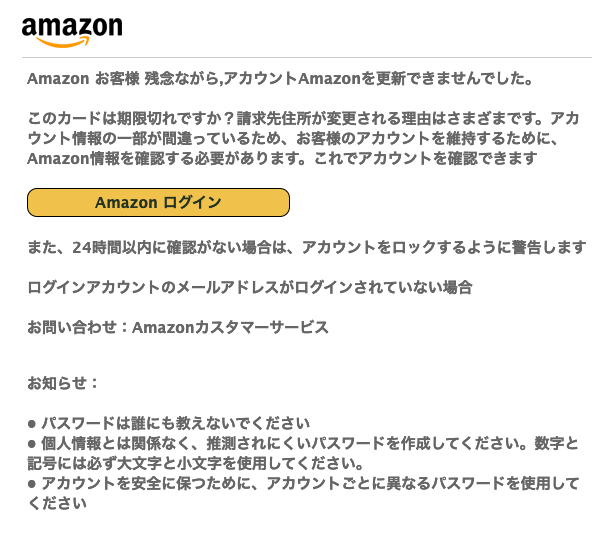The width and height of the screenshot is (606, 549).
Task: Select the お知らせ： heading
Action: [63, 383]
